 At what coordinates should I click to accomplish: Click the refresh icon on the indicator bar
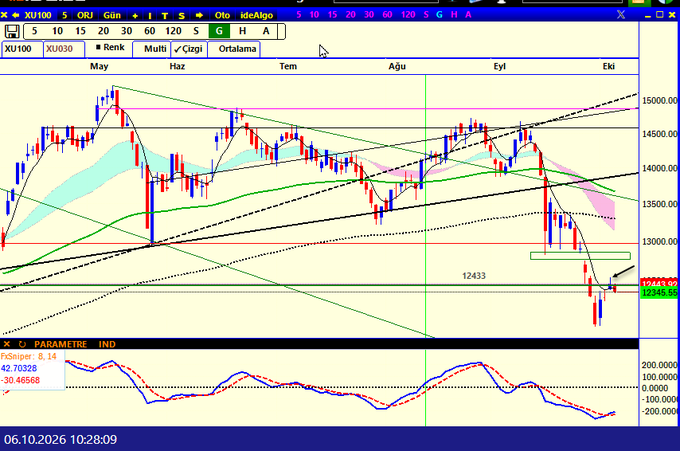point(22,344)
